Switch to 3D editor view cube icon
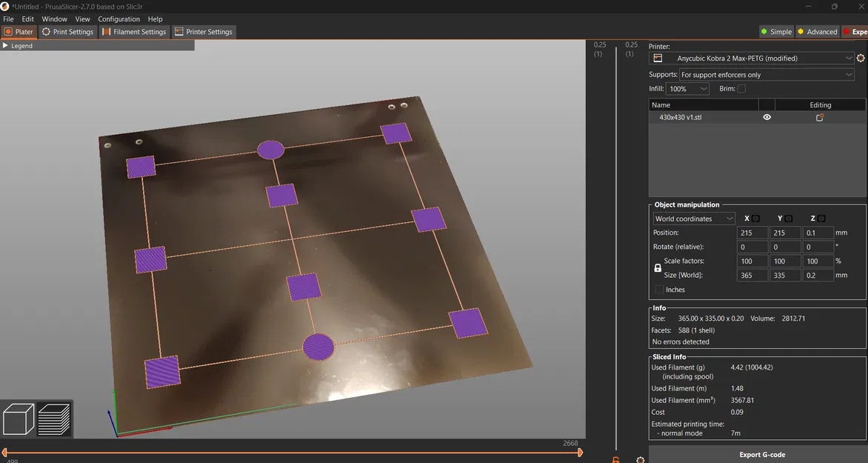Screen dimensions: 868x463 [19, 419]
